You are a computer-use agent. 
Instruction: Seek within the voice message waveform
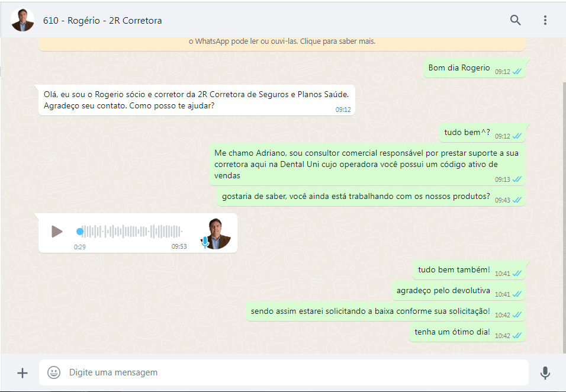coord(130,232)
